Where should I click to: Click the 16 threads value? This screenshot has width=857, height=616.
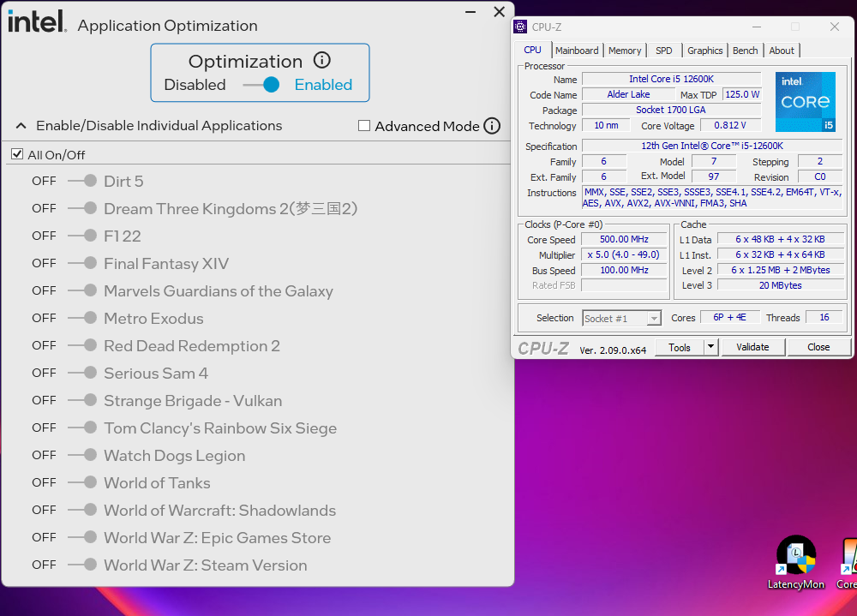tap(824, 317)
